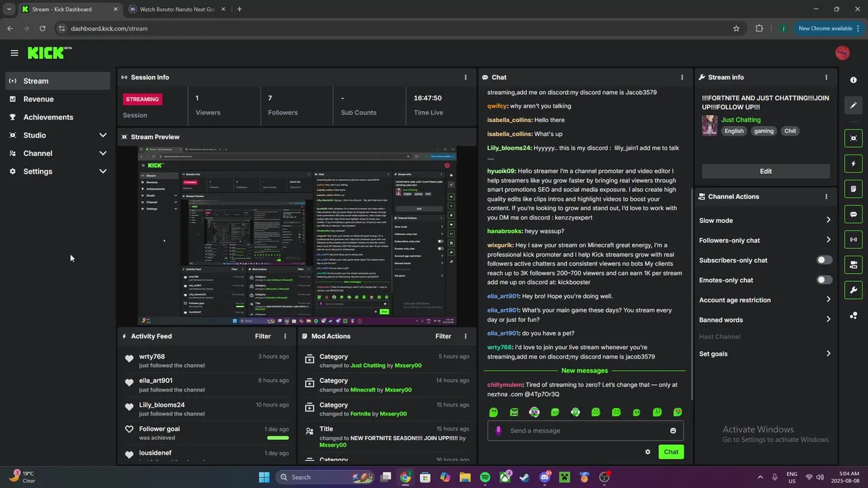
Task: Toggle the camera widget icon in right sidebar
Action: pyautogui.click(x=853, y=264)
